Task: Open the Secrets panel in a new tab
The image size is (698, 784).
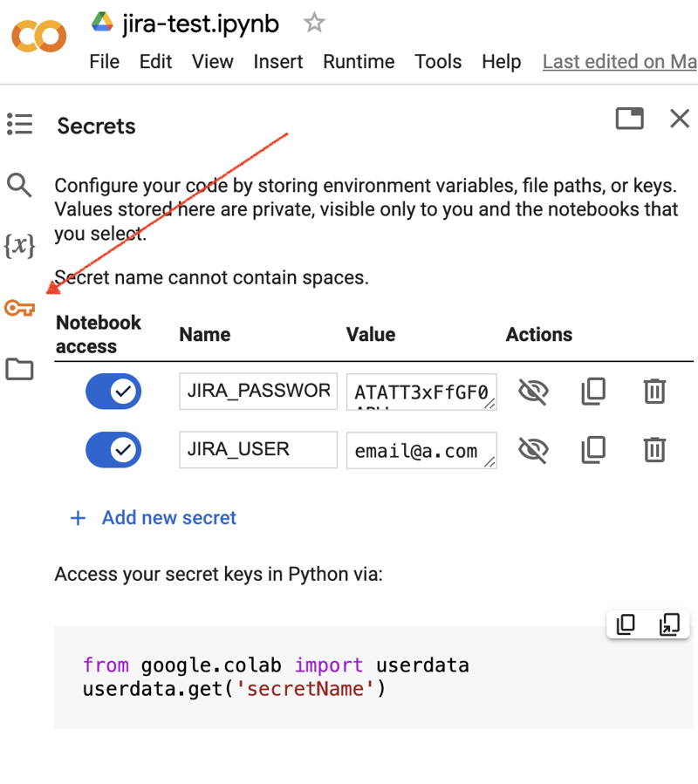Action: [x=630, y=119]
